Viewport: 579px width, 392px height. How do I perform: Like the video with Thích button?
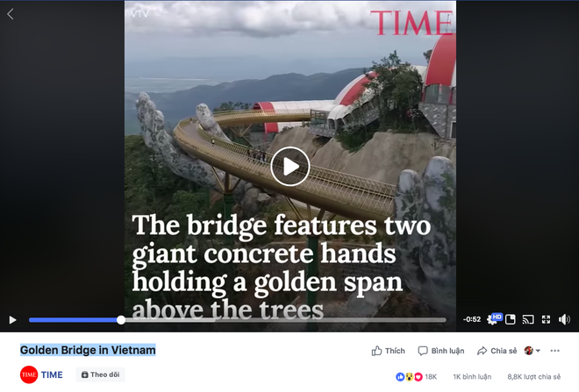[388, 351]
